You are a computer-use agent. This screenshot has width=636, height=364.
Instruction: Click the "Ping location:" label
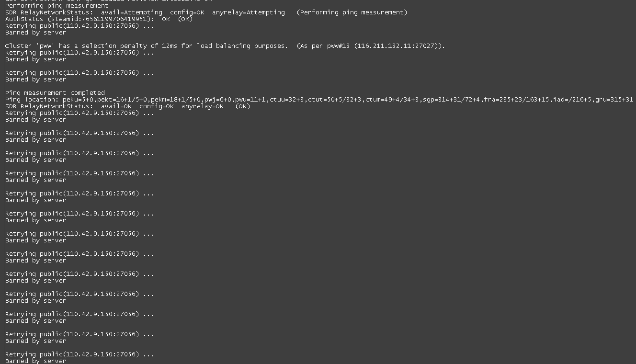point(32,100)
